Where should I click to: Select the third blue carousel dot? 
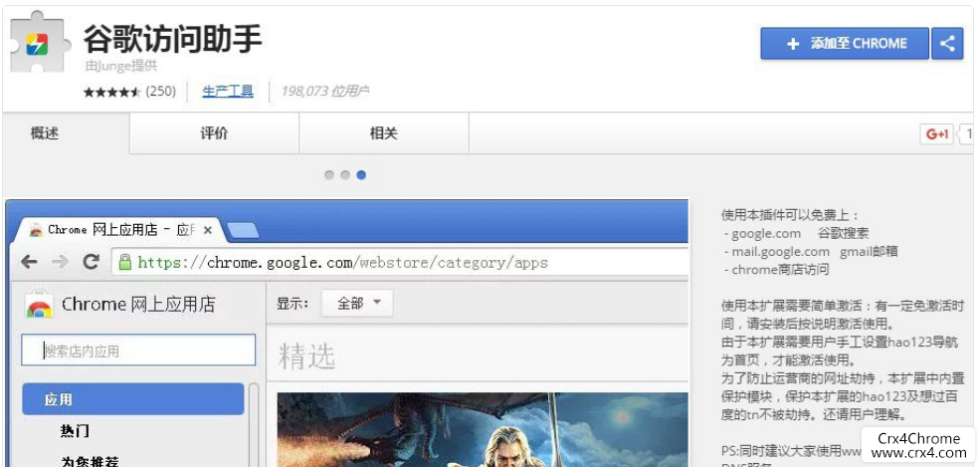[361, 175]
